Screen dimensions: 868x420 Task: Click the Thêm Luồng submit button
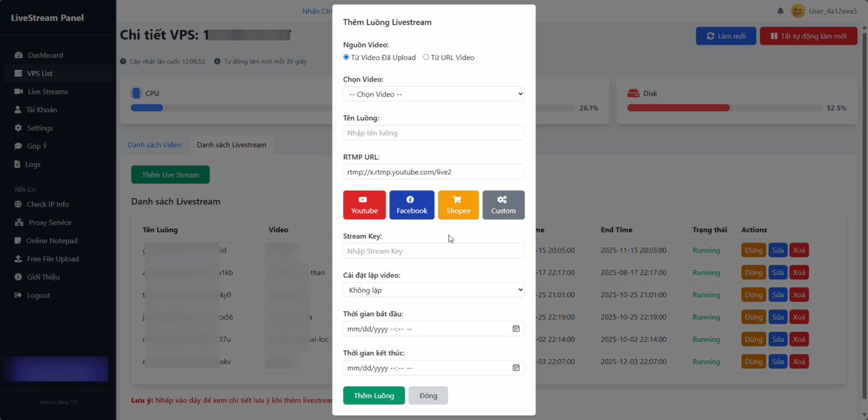pyautogui.click(x=374, y=396)
